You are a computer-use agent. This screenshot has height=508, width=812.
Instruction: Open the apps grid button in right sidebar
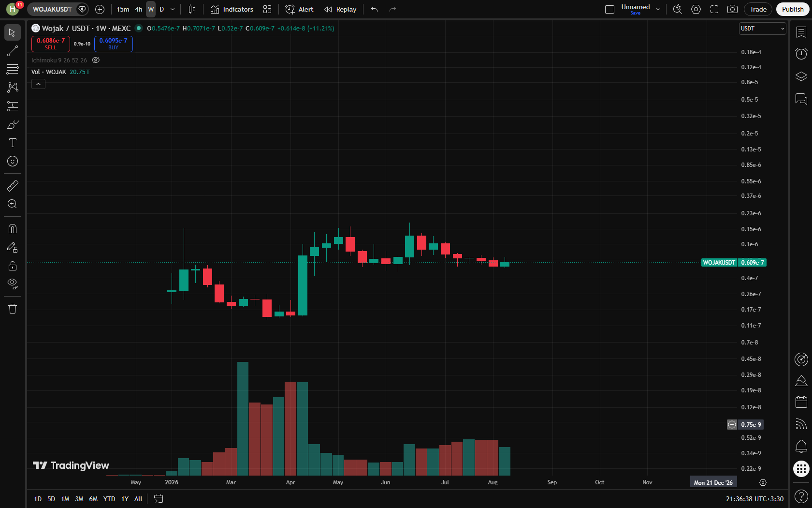(801, 469)
